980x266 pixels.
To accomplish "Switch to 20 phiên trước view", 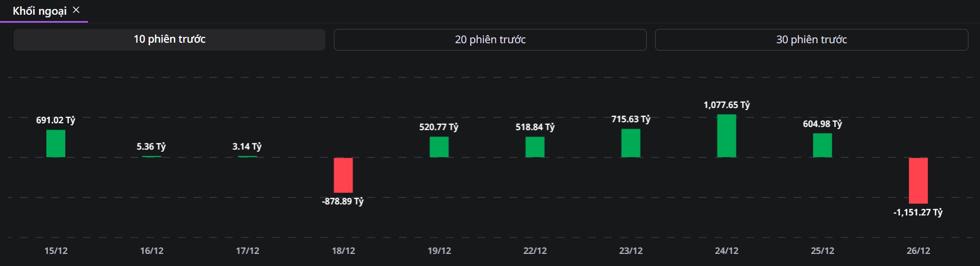I will pyautogui.click(x=490, y=40).
